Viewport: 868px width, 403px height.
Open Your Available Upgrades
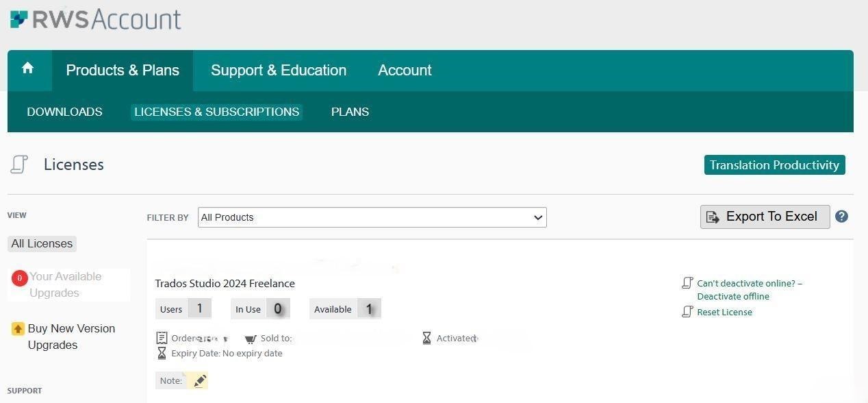coord(65,284)
